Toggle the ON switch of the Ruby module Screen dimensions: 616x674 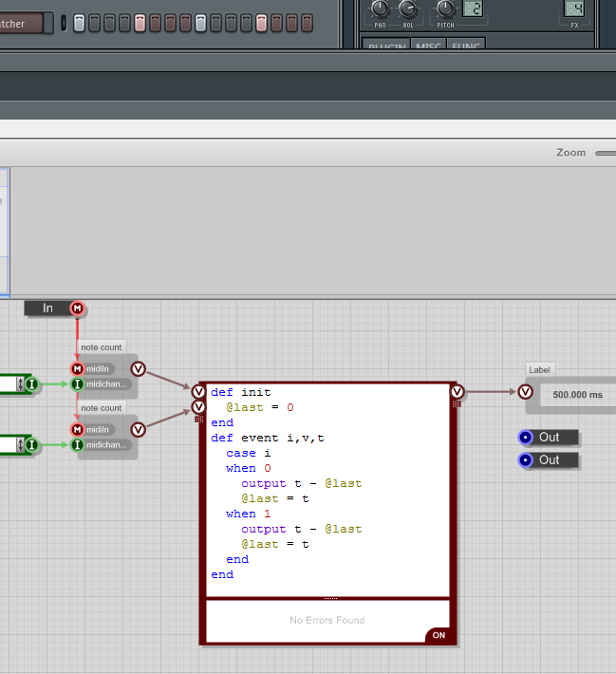[439, 635]
